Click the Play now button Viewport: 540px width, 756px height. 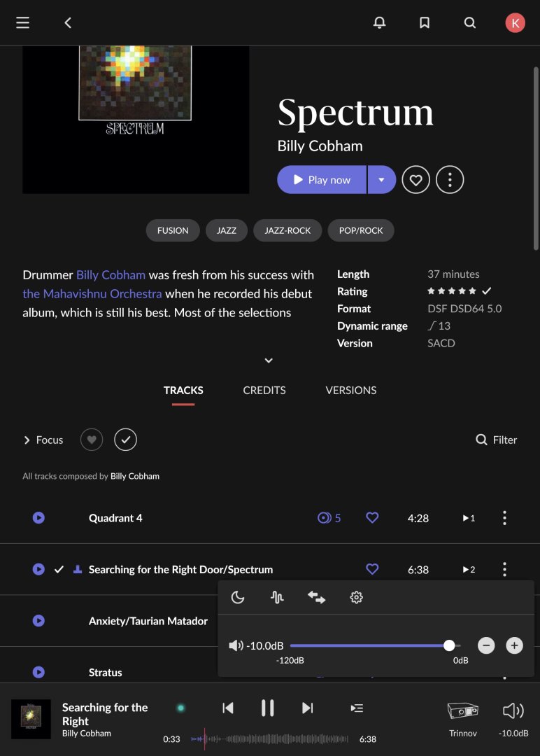click(x=322, y=180)
